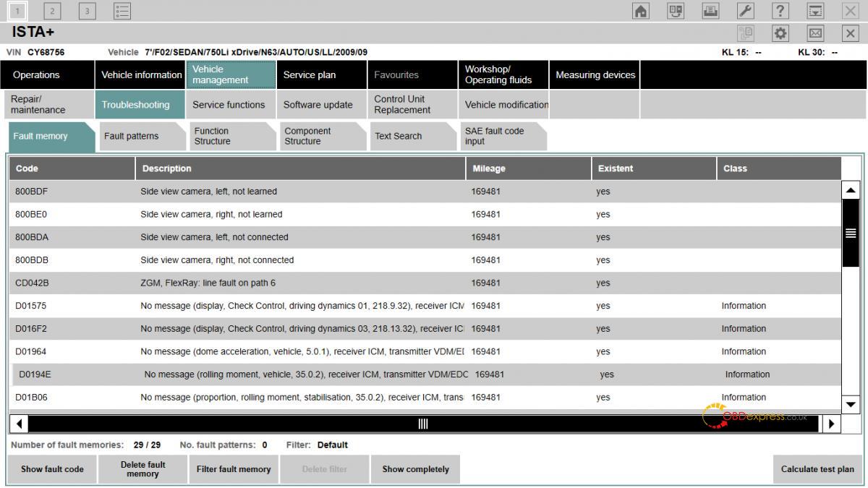The height and width of the screenshot is (488, 868).
Task: Switch to SAE fault code input tab
Action: click(x=503, y=137)
